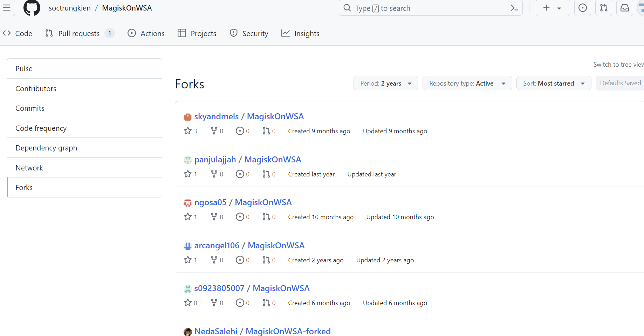Select Dependency graph in the sidebar
This screenshot has width=644, height=336.
point(84,148)
